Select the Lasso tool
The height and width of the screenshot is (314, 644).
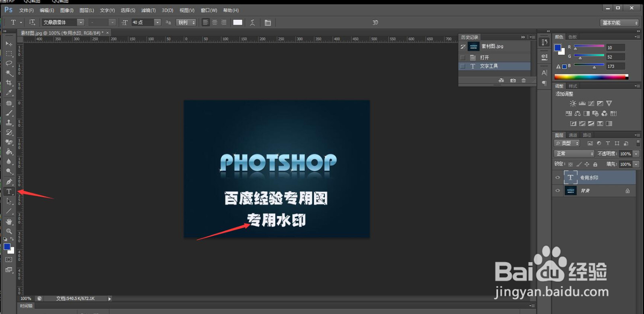click(x=9, y=63)
